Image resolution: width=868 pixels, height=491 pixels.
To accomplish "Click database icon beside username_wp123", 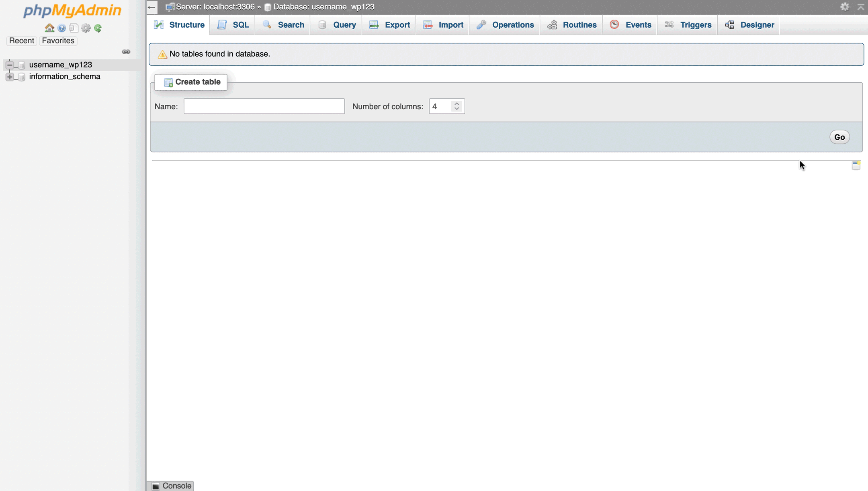I will pyautogui.click(x=22, y=65).
